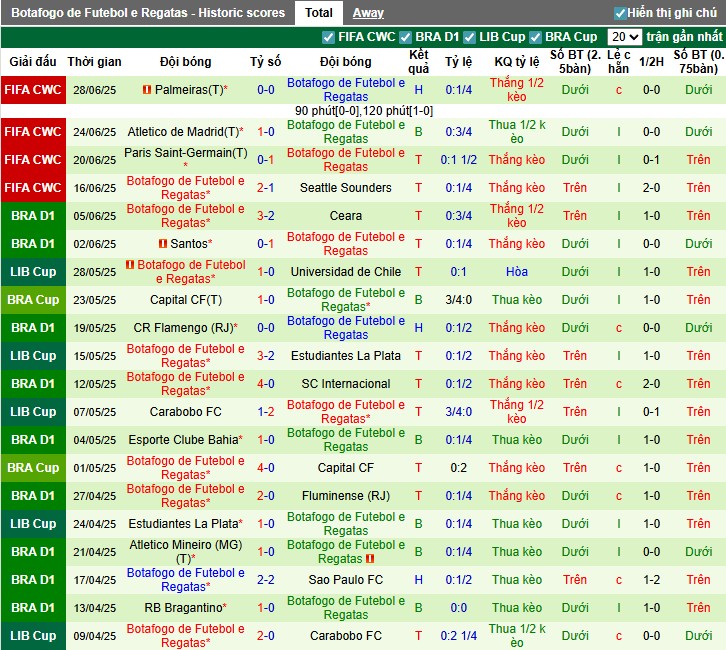Click the 1-0 score on 24/06/25
Screen dimensions: 726x650
pyautogui.click(x=266, y=132)
